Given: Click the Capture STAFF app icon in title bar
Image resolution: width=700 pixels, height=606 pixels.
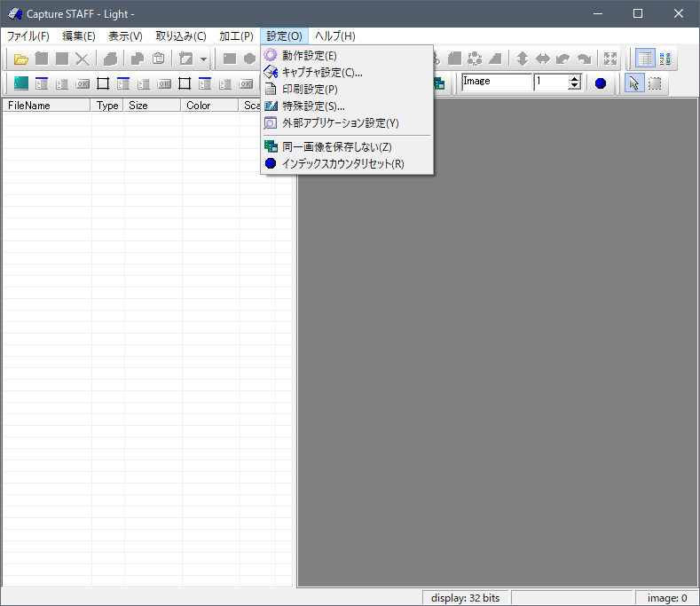Looking at the screenshot, I should click(15, 14).
